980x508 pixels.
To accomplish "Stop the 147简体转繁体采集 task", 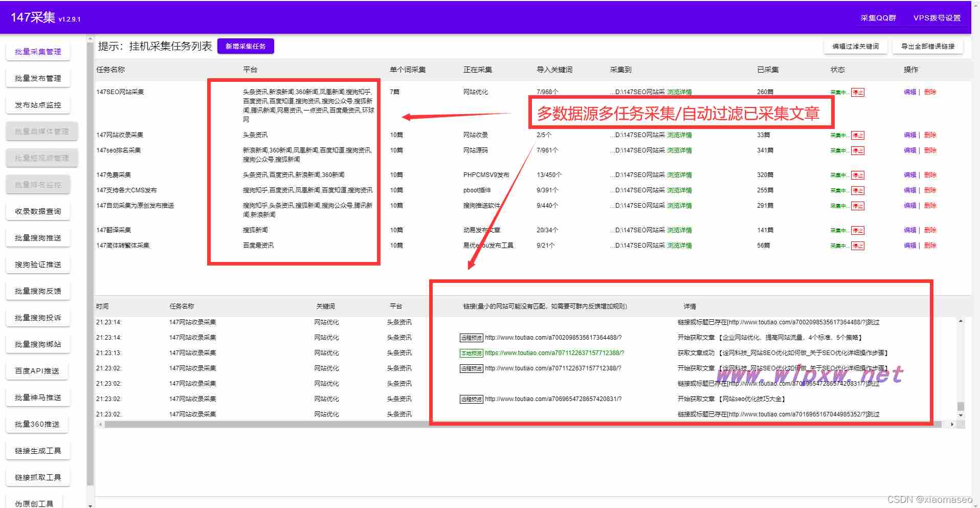I will point(858,246).
